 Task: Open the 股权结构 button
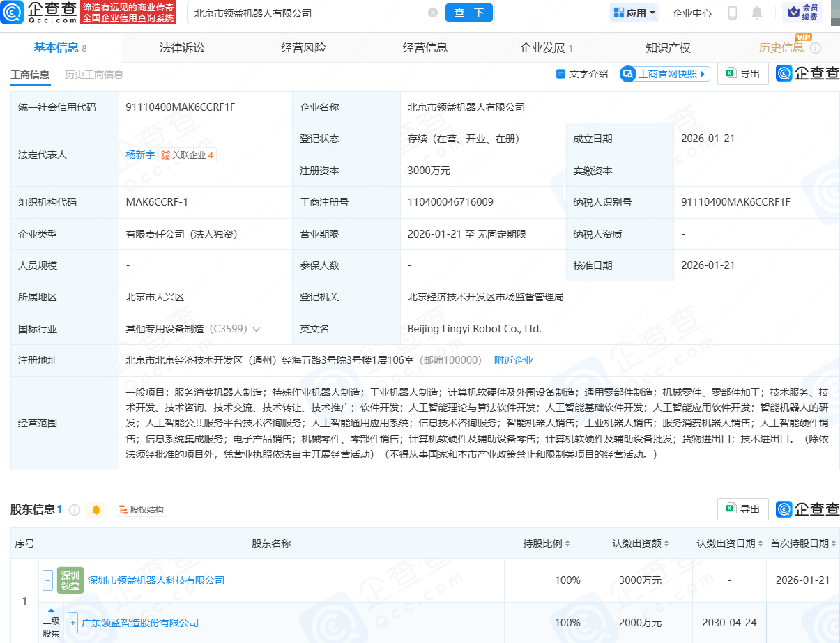point(142,510)
